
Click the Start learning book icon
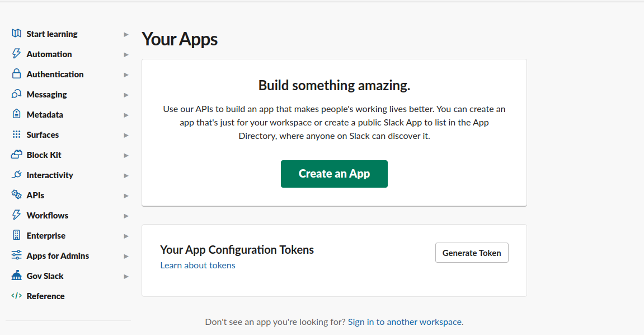[x=16, y=33]
